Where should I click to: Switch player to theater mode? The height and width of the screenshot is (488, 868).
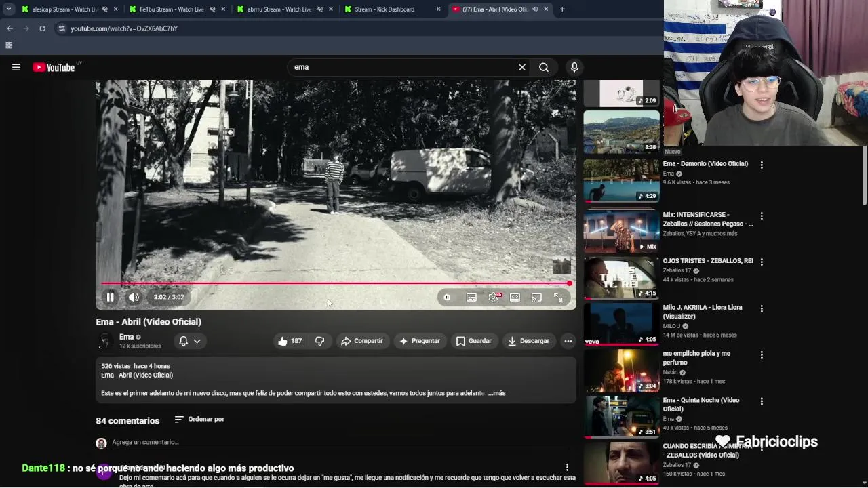tap(515, 298)
